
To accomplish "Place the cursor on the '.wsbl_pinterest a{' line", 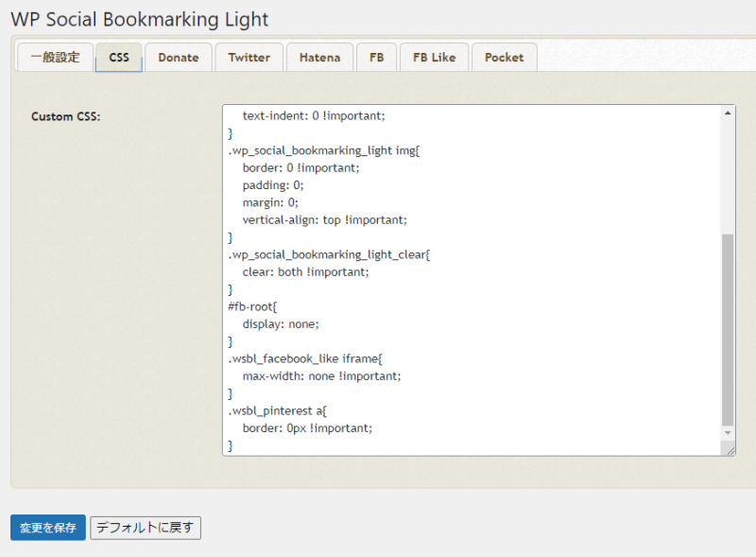I will point(277,410).
